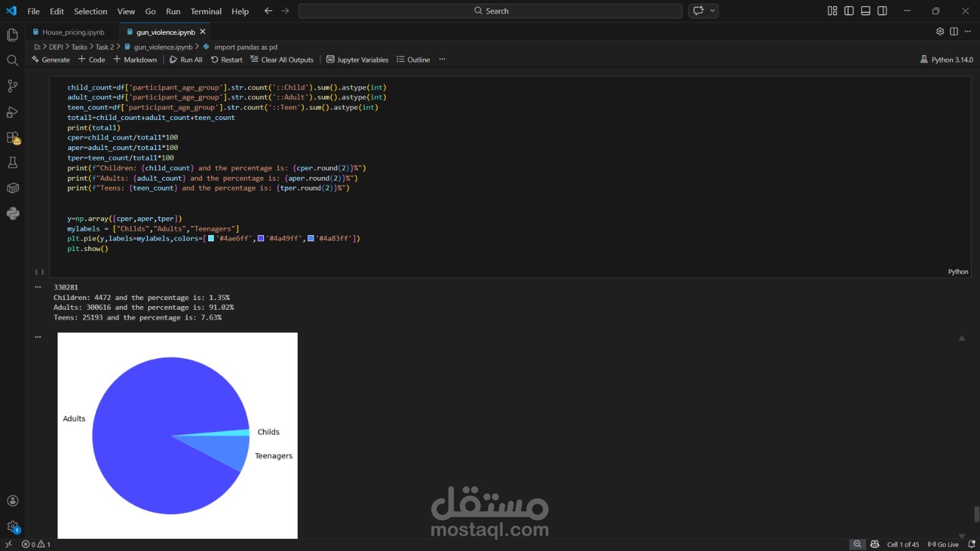Click the Go Live button
Screen dimensions: 980x551
coord(943,544)
